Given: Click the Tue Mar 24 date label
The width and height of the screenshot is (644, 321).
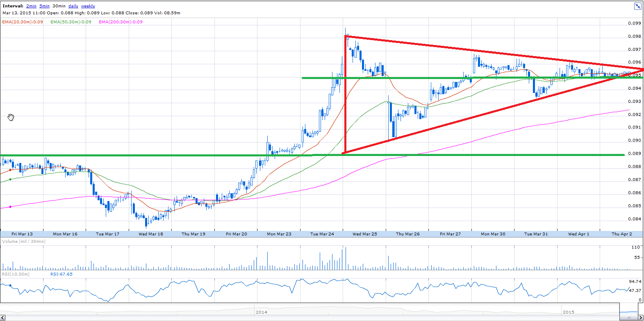Looking at the screenshot, I should pyautogui.click(x=322, y=234).
